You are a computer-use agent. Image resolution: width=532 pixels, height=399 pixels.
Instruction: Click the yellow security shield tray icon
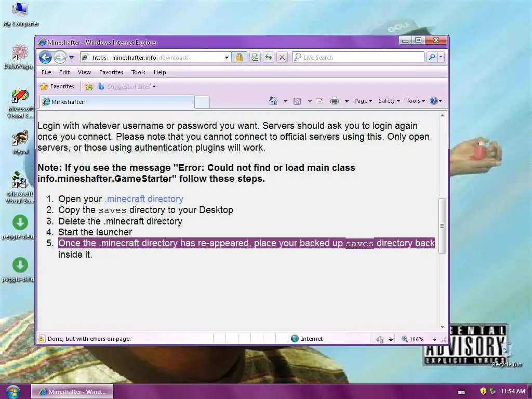[483, 391]
